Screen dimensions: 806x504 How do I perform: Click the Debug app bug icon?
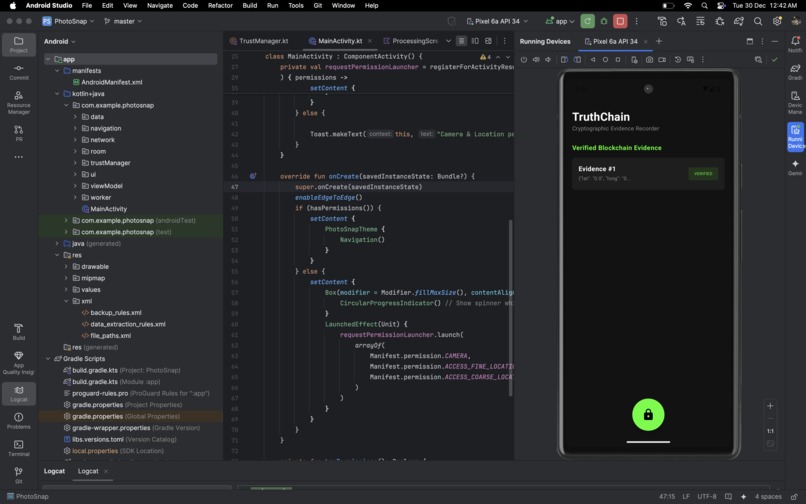(604, 21)
